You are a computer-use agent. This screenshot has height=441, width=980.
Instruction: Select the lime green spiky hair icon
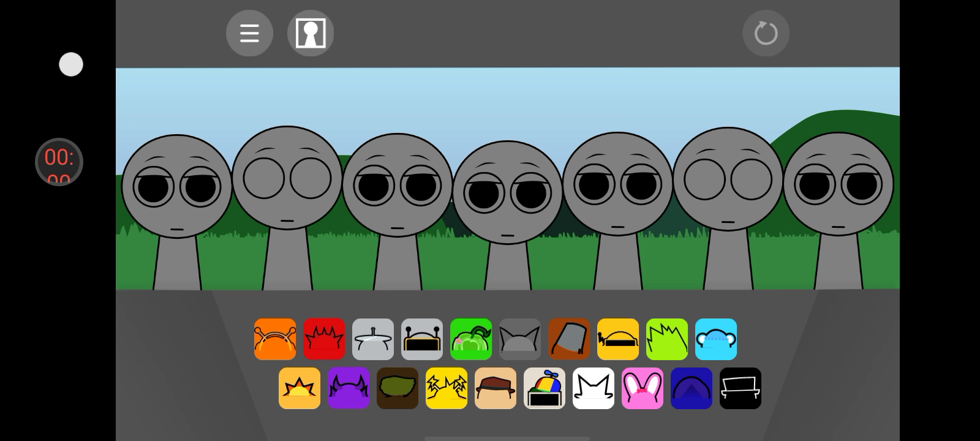(x=667, y=339)
